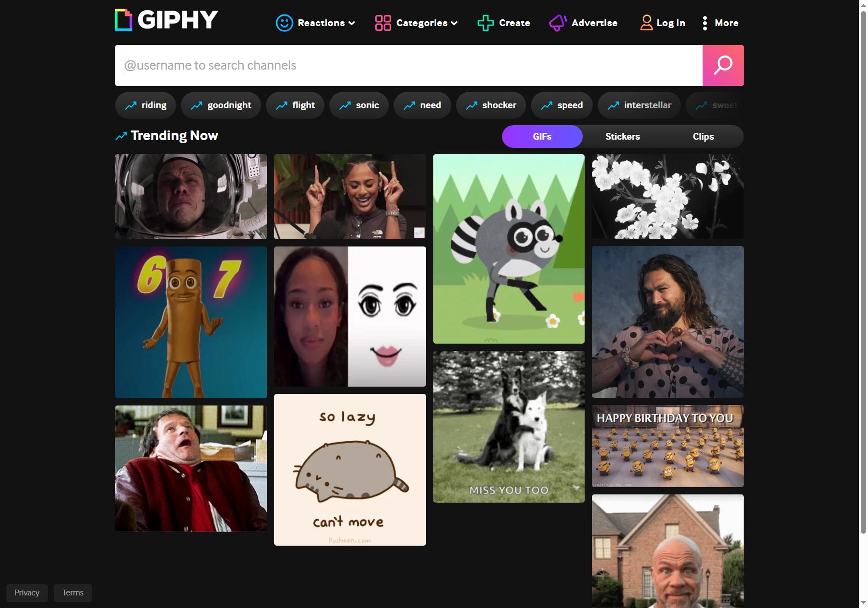The image size is (868, 608).
Task: Click the More vertical dots icon
Action: click(705, 23)
